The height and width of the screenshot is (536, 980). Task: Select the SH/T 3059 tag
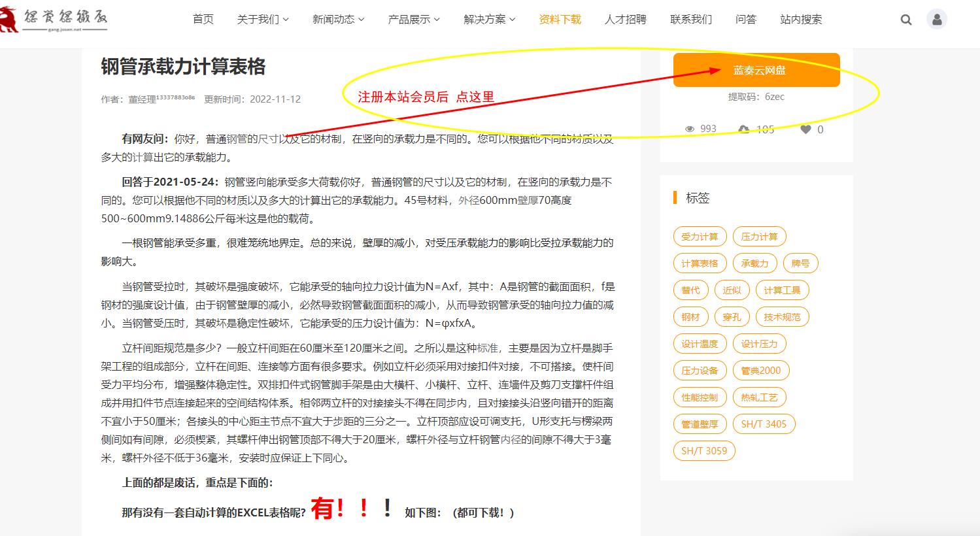tap(704, 451)
